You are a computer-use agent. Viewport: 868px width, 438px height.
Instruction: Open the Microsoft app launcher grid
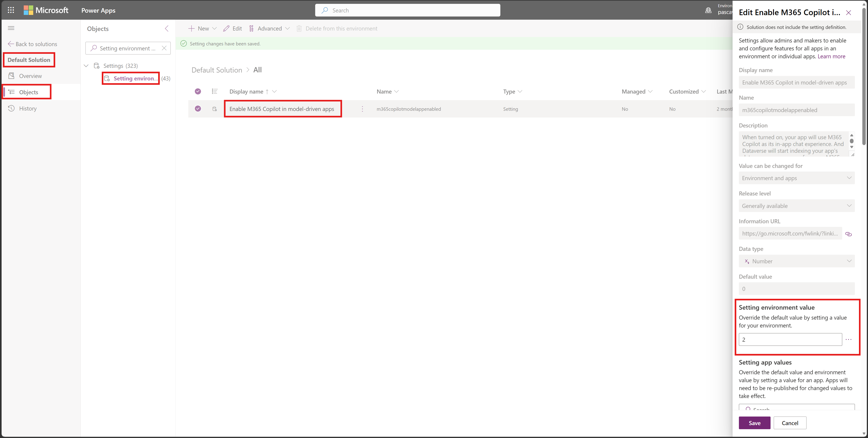click(x=11, y=10)
